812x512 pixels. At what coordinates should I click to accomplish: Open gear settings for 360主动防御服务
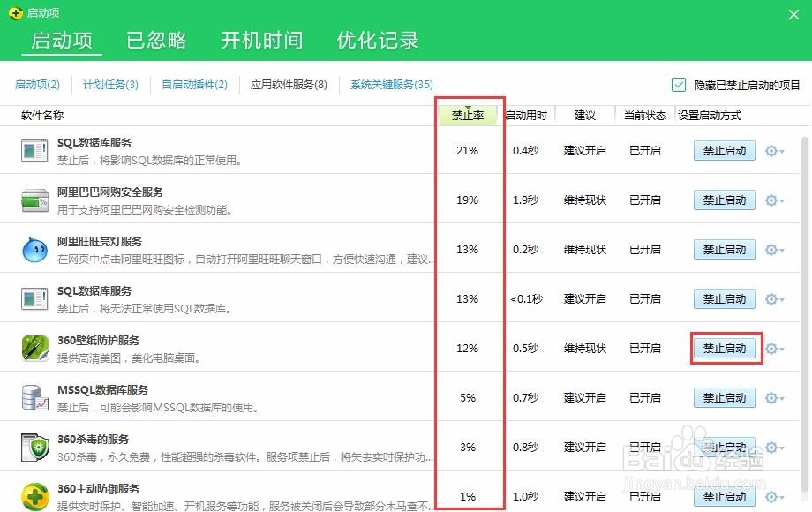click(774, 497)
